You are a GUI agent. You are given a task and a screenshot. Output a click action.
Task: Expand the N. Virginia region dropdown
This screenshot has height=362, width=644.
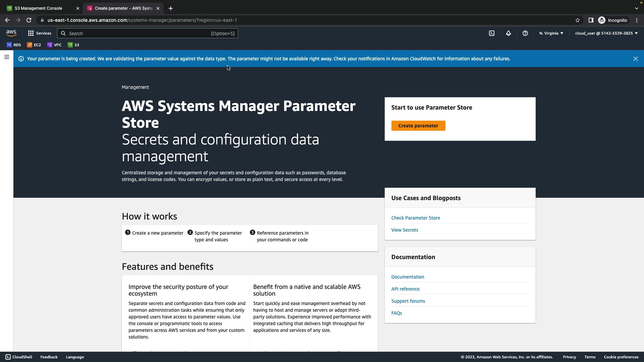(551, 33)
